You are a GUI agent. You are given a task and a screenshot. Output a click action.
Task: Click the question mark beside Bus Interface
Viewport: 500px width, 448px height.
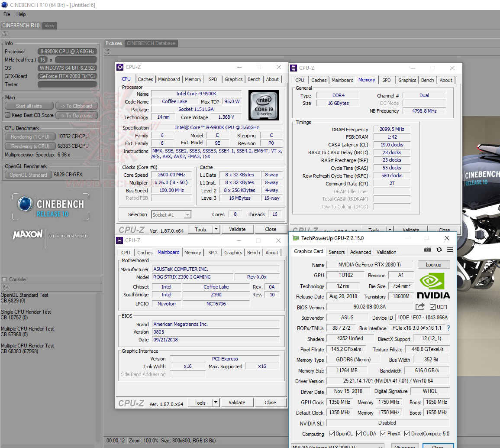pyautogui.click(x=448, y=328)
